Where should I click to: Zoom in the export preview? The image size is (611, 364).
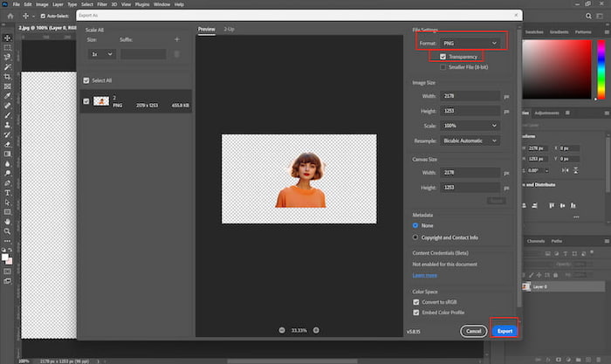tap(316, 330)
